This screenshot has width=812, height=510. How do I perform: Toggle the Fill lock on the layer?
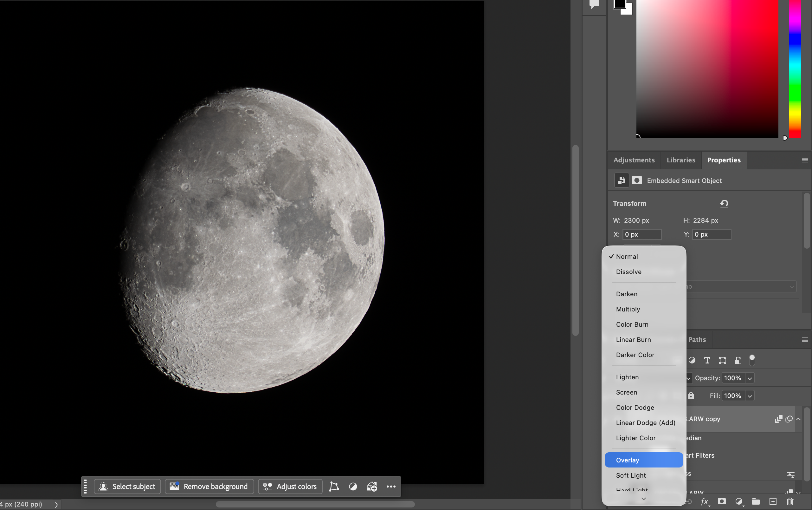click(x=692, y=395)
